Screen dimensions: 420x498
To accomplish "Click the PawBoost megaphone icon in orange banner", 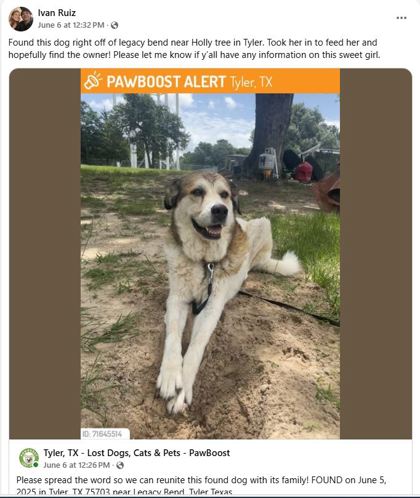I will click(x=92, y=81).
